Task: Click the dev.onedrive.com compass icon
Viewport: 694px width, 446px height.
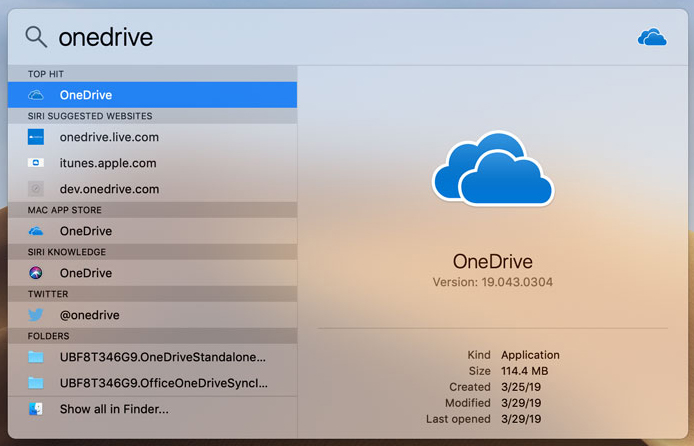Action: 36,189
